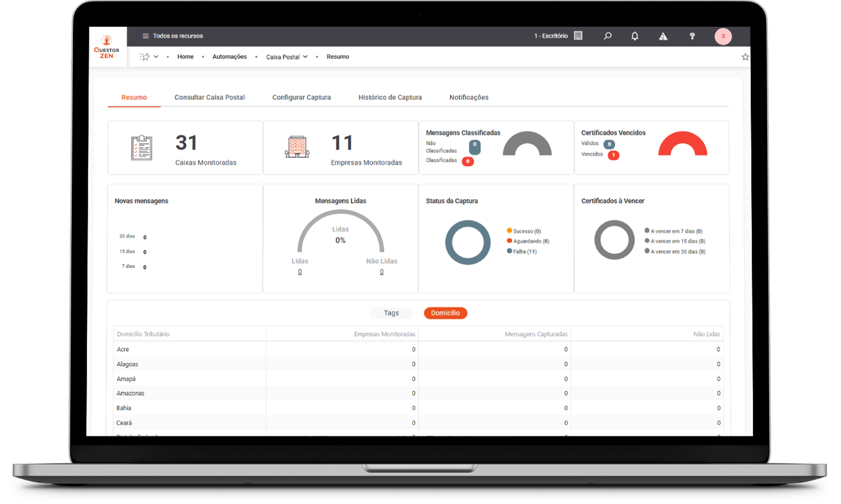Click the search magnifier icon
The width and height of the screenshot is (841, 504).
[608, 36]
